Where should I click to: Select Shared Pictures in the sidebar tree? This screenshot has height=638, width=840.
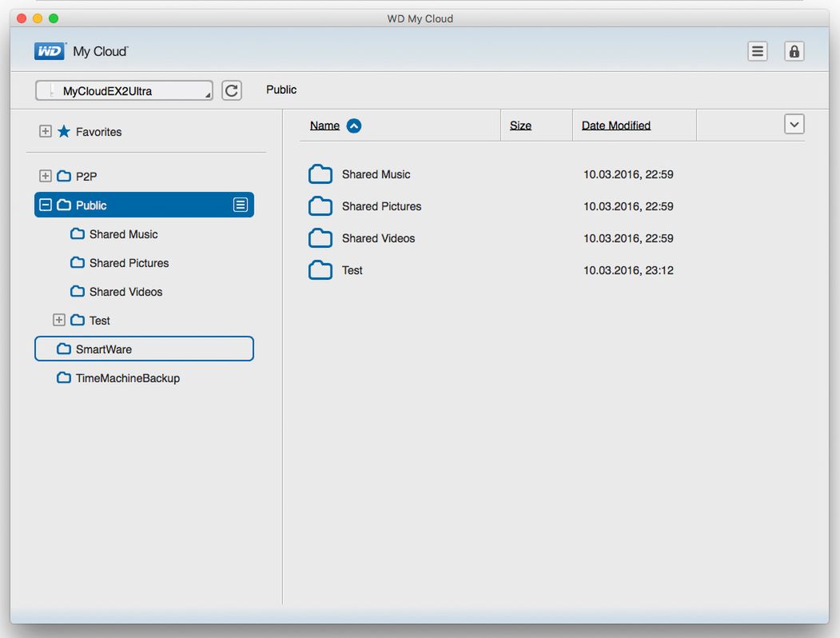129,263
